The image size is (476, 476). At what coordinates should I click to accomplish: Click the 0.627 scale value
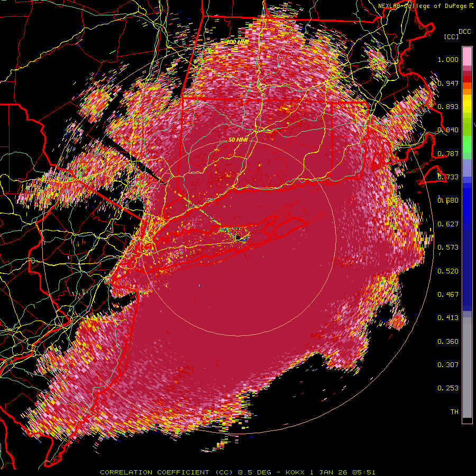click(x=448, y=224)
